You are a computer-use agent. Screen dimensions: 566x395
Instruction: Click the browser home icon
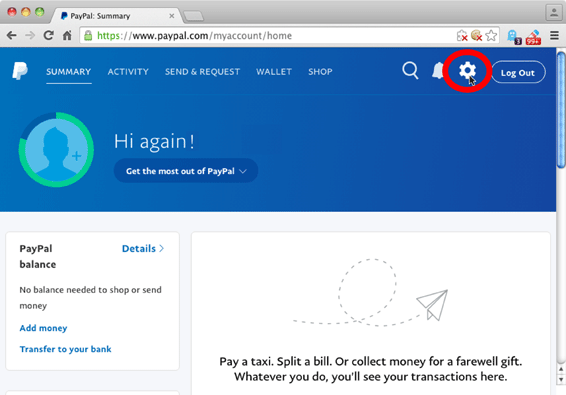pos(67,35)
